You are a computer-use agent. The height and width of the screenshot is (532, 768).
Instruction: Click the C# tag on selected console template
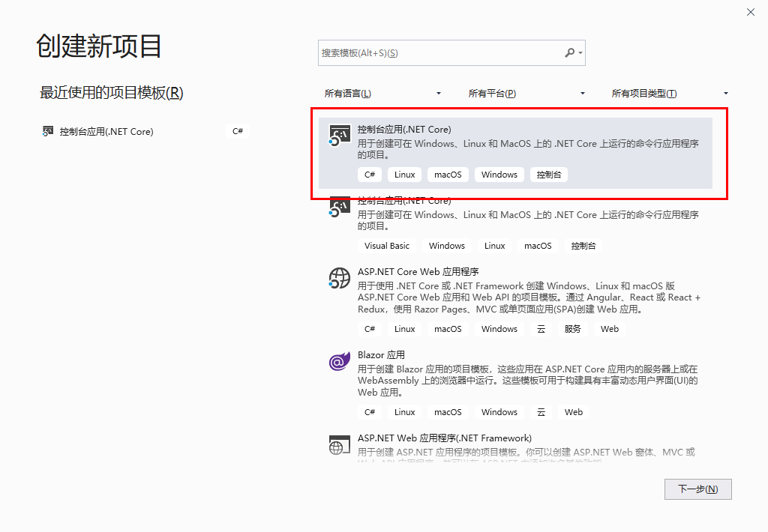pos(370,175)
